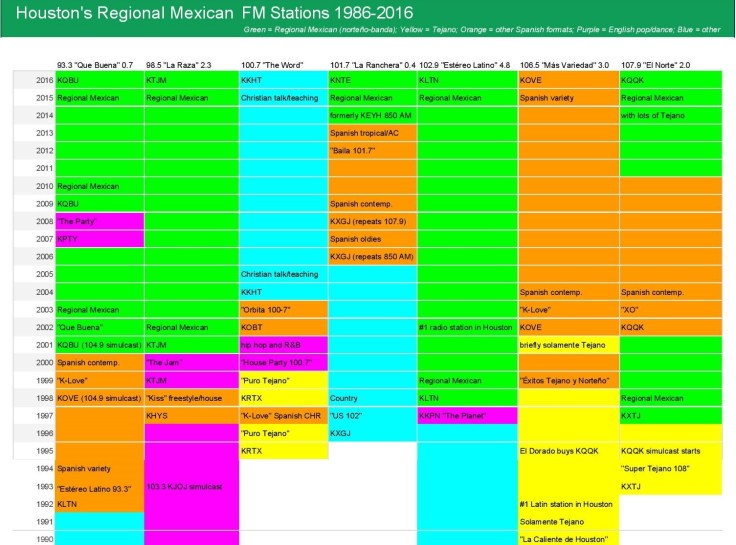
Task: Click the KQBU cell in the 2016 row
Action: click(x=100, y=80)
